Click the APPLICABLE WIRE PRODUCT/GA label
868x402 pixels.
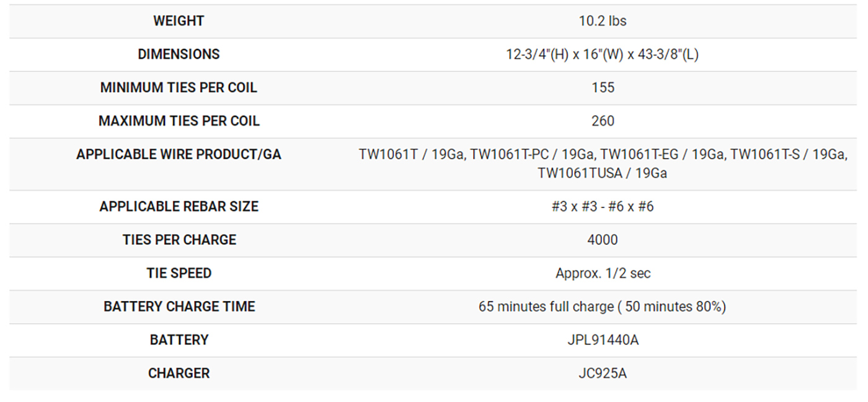click(x=179, y=155)
